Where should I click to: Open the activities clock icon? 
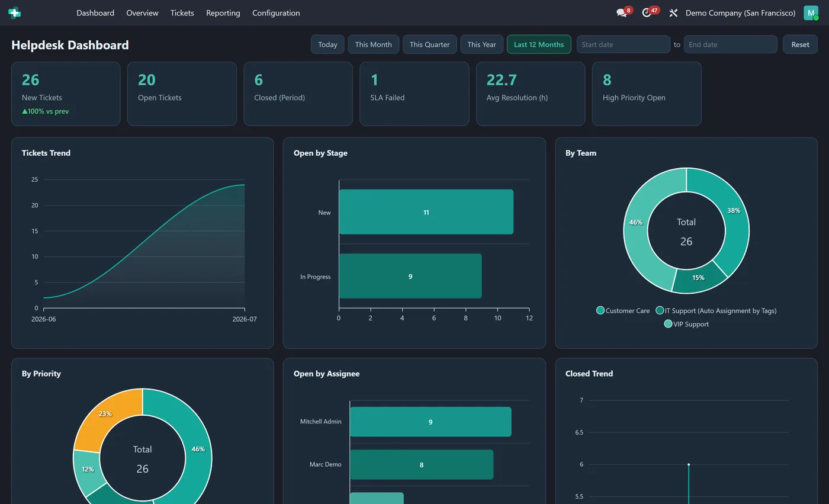tap(647, 12)
